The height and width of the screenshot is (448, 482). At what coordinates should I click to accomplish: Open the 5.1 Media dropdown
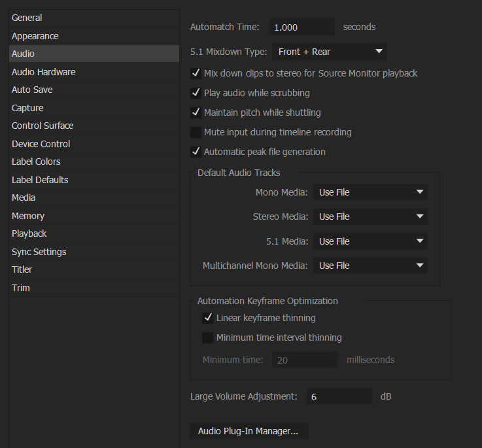pos(370,241)
